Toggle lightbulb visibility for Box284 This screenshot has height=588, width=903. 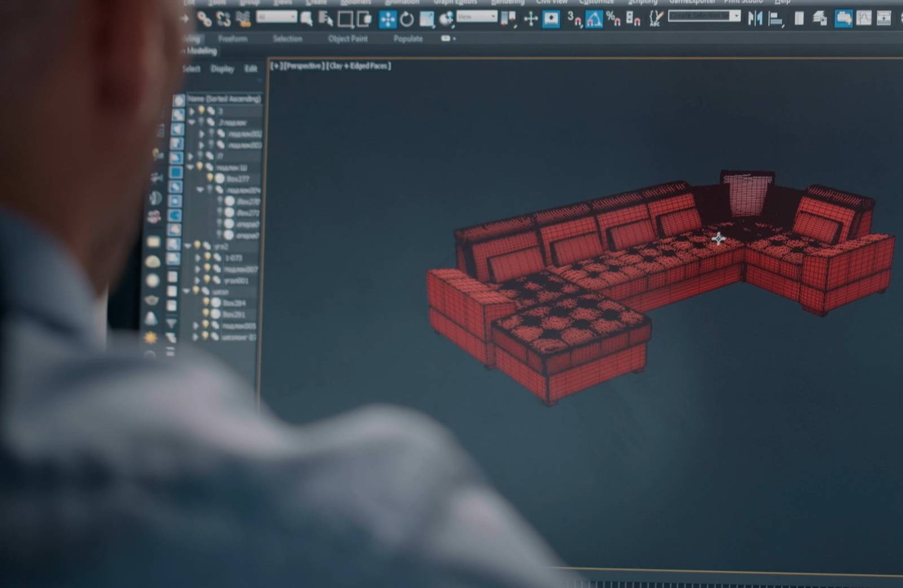(206, 302)
